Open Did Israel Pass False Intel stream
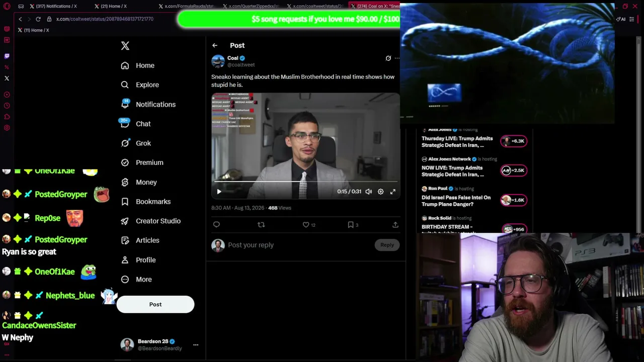This screenshot has height=362, width=644. (x=456, y=201)
